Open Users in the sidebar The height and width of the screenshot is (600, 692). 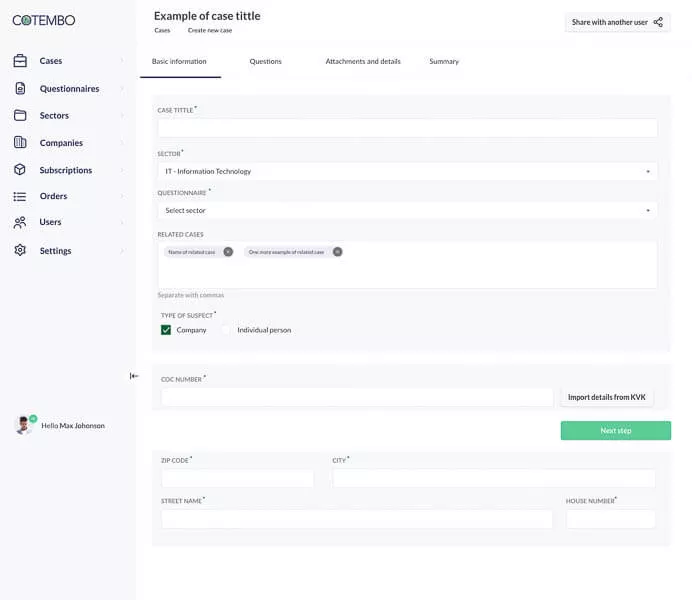tap(50, 222)
